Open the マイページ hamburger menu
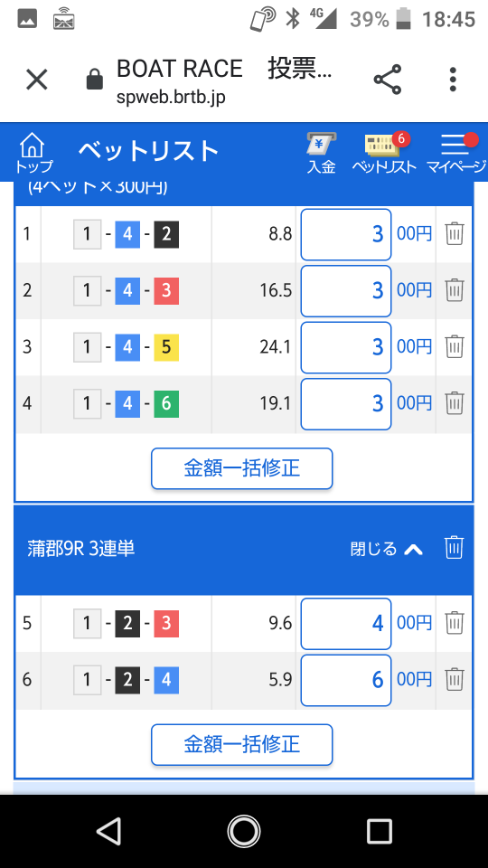 pyautogui.click(x=456, y=152)
